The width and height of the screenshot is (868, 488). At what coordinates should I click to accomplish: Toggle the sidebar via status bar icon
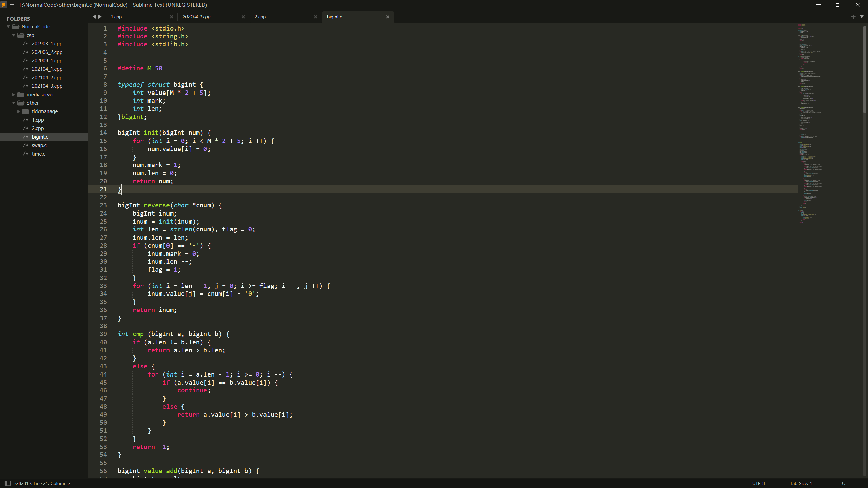7,483
